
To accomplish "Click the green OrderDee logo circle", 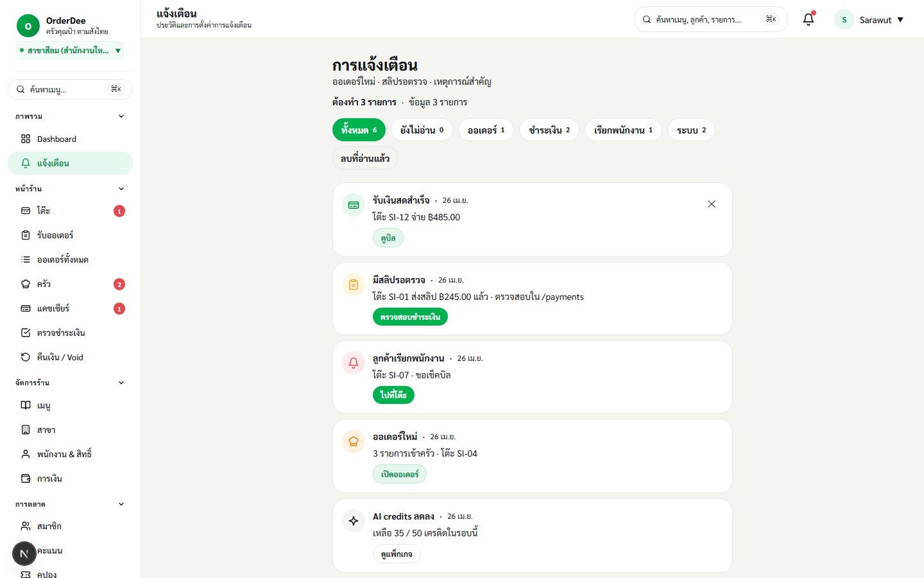I will [28, 26].
